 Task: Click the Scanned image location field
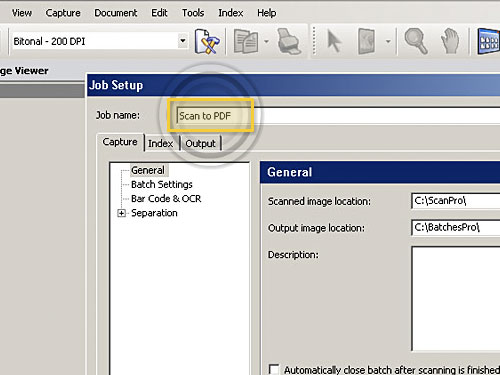tap(456, 201)
